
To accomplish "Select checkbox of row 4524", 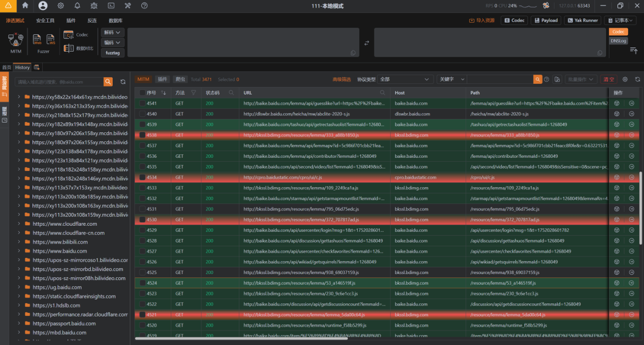I will (x=142, y=283).
